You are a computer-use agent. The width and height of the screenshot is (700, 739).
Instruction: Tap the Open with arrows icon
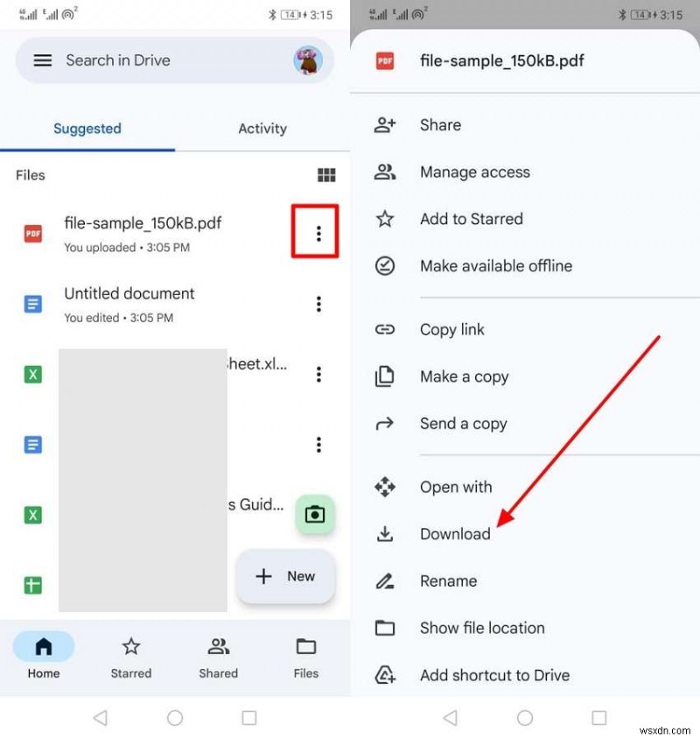pos(385,487)
